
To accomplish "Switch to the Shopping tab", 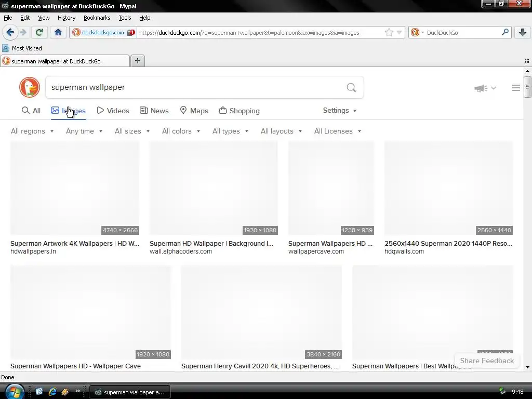I will (239, 111).
